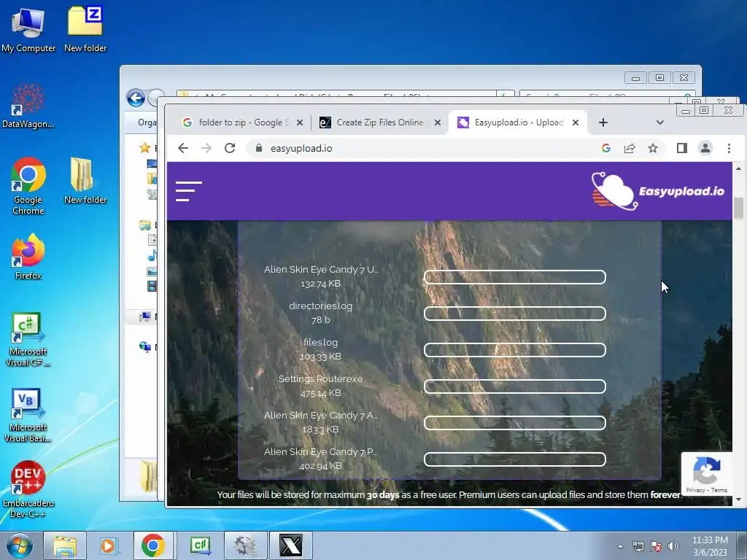Screen dimensions: 747x560
Task: Click the share page icon in Chrome
Action: (630, 148)
